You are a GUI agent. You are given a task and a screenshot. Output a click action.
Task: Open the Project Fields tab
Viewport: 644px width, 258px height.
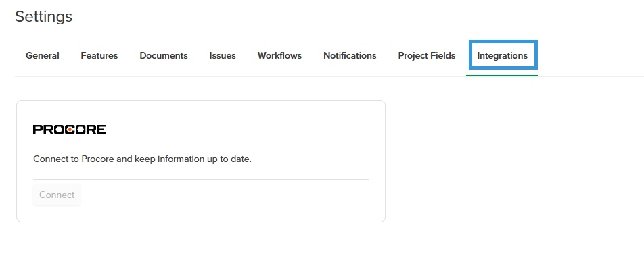click(427, 56)
